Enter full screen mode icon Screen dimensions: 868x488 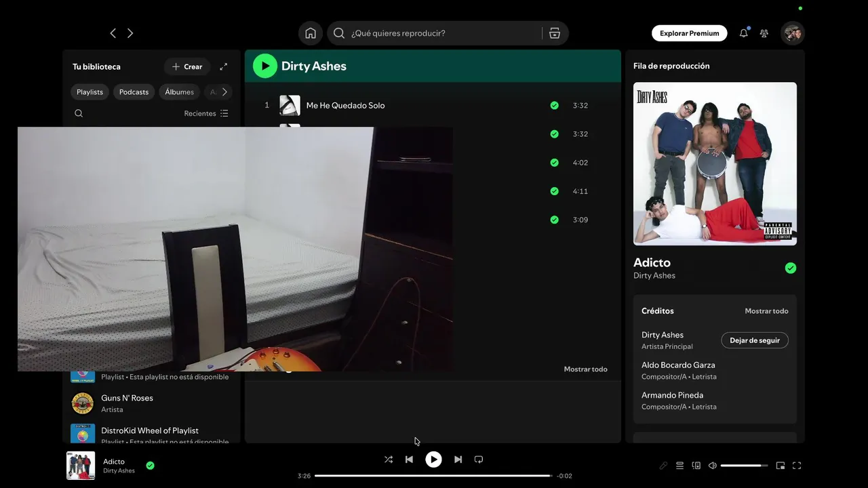797,466
